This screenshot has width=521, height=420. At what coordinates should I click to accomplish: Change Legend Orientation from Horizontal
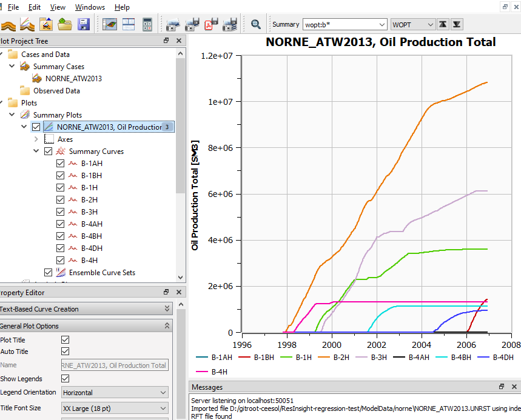point(115,392)
